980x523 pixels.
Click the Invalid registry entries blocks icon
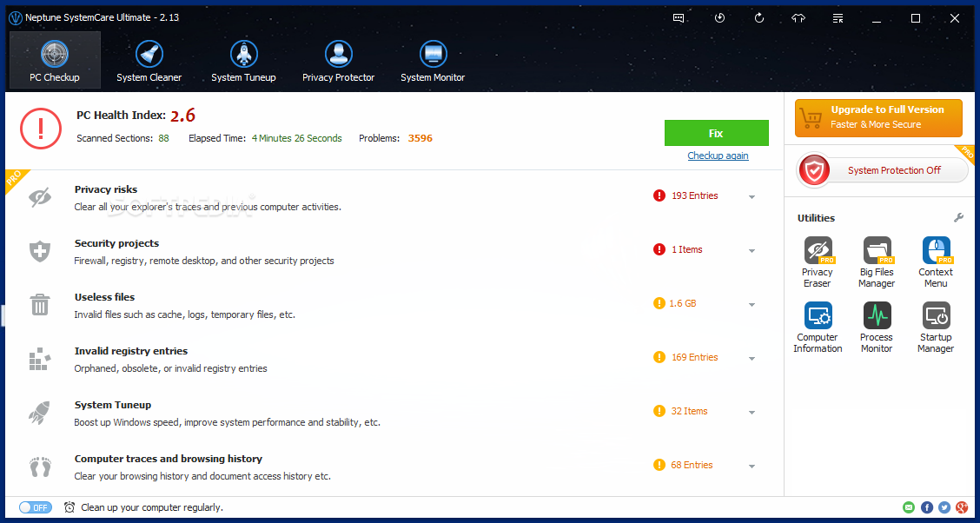click(x=39, y=360)
